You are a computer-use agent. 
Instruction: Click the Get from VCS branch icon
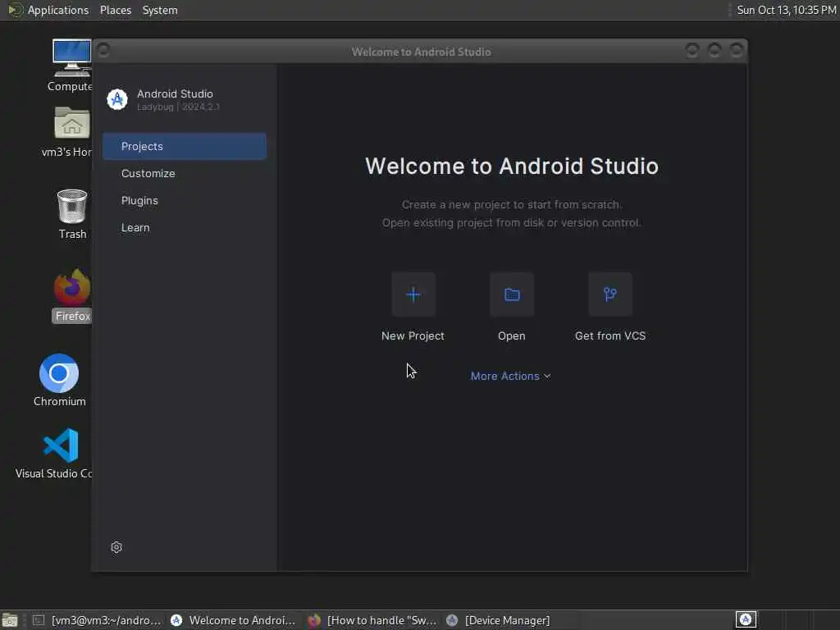610,294
